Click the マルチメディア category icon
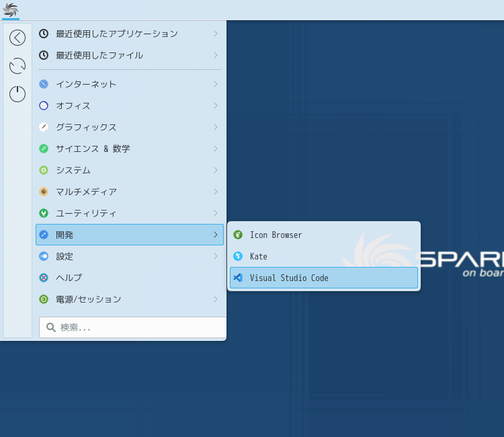This screenshot has height=437, width=504. tap(44, 192)
